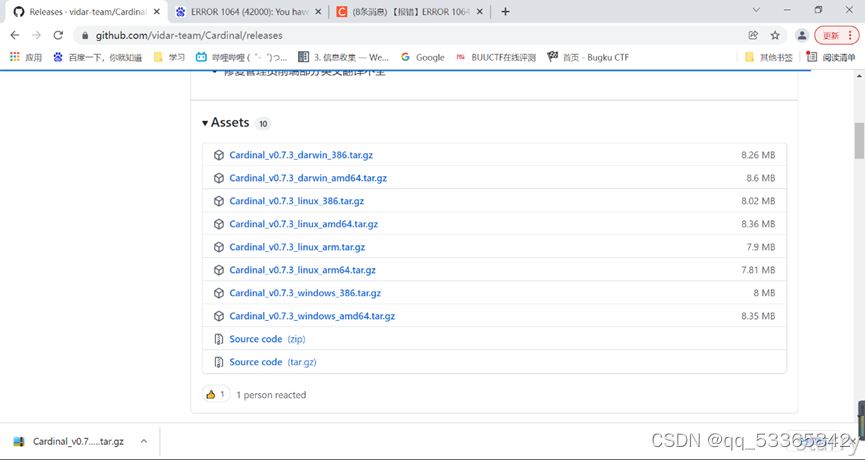
Task: Click package icon beside linux_arm.tar.gz asset
Action: 219,247
